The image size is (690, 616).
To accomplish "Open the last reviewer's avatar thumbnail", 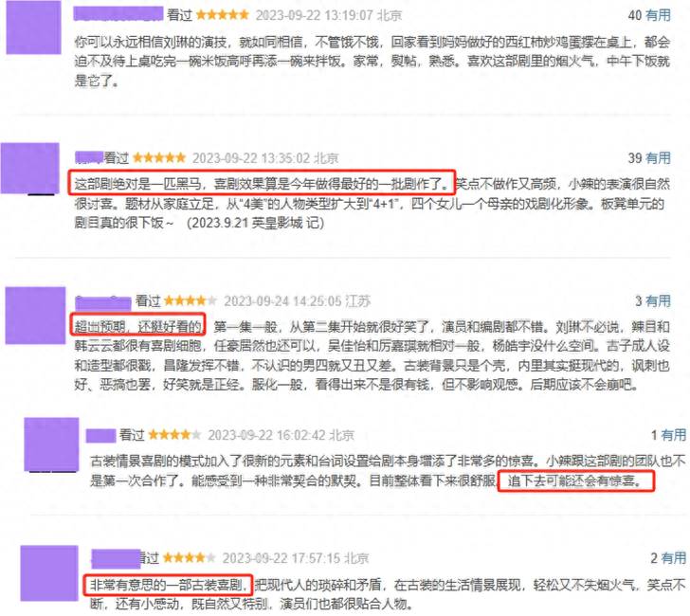I will point(49,573).
